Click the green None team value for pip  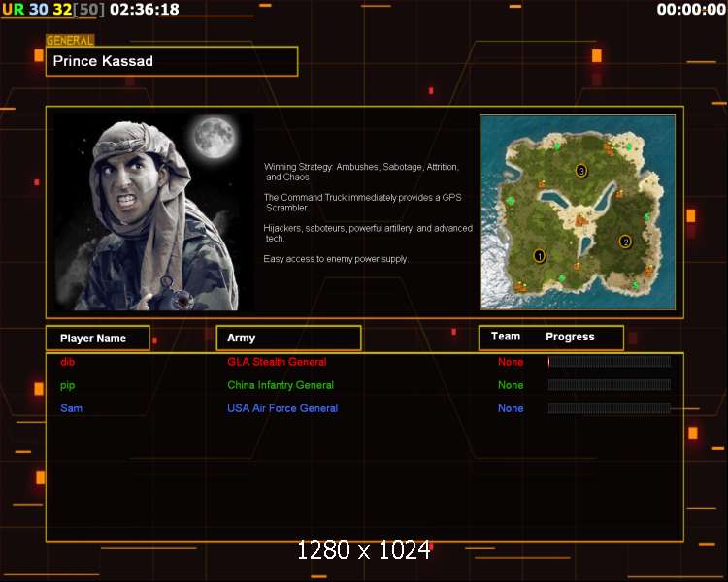tap(511, 385)
